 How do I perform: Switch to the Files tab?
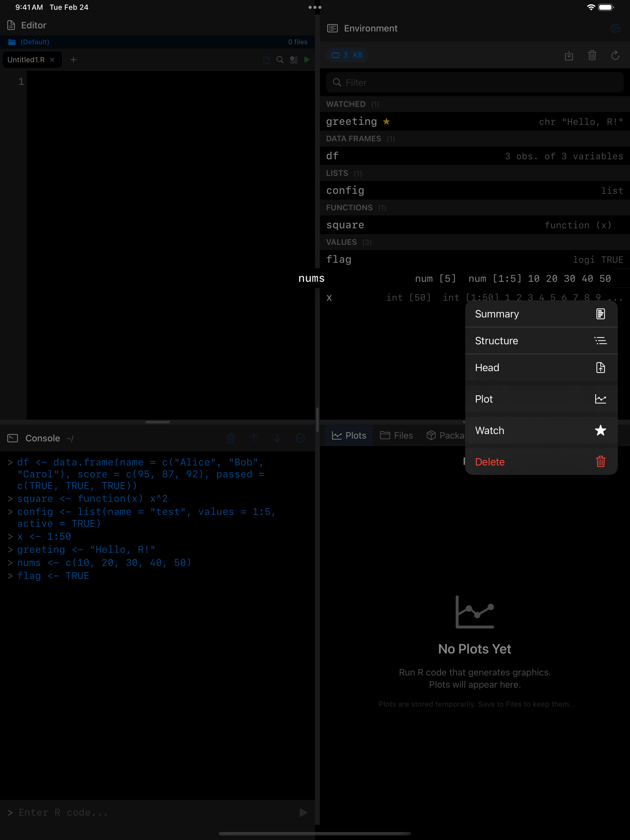tap(396, 435)
